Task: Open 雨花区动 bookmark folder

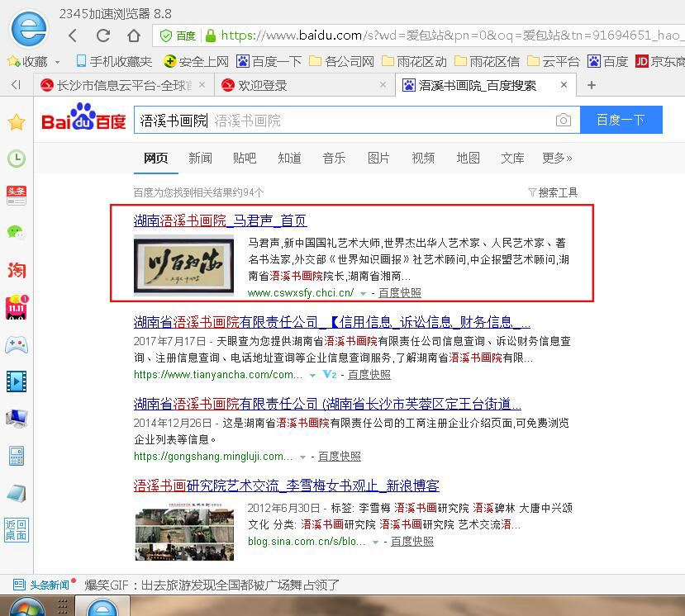Action: tap(414, 62)
